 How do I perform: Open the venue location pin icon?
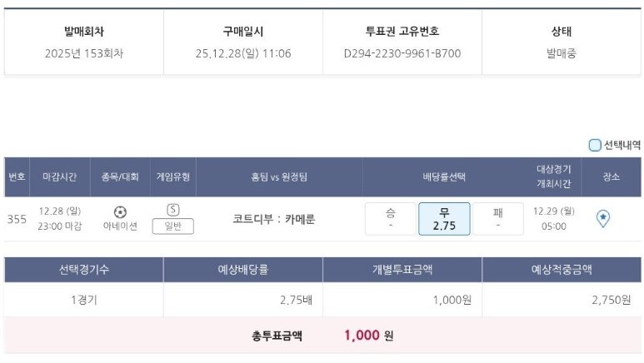point(604,218)
